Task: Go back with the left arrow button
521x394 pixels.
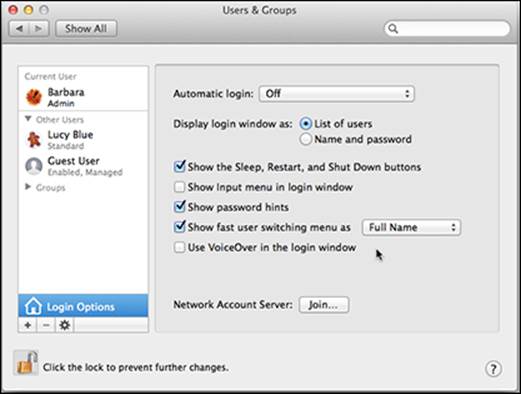Action: click(19, 29)
